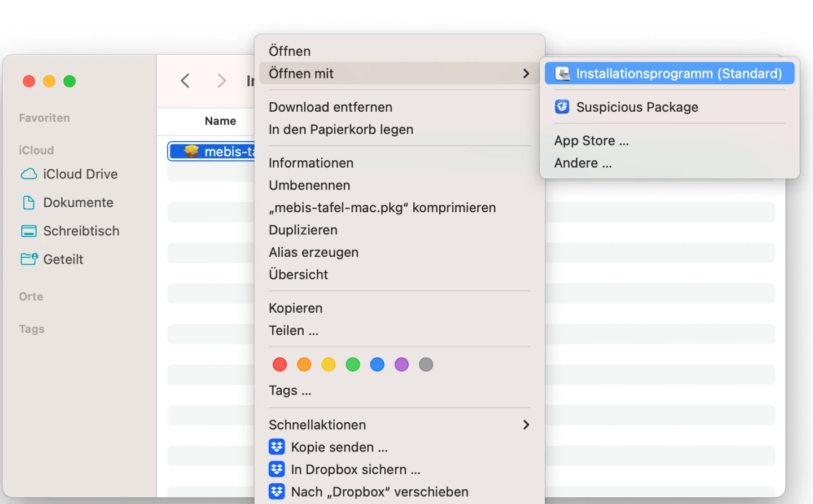
Task: Apply the red color tag
Action: pos(279,365)
